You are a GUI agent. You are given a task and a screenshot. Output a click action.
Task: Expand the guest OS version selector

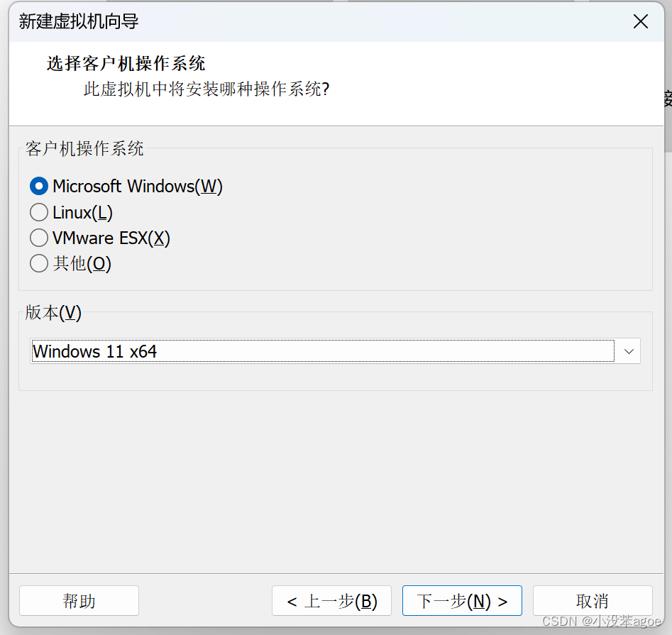[x=627, y=350]
